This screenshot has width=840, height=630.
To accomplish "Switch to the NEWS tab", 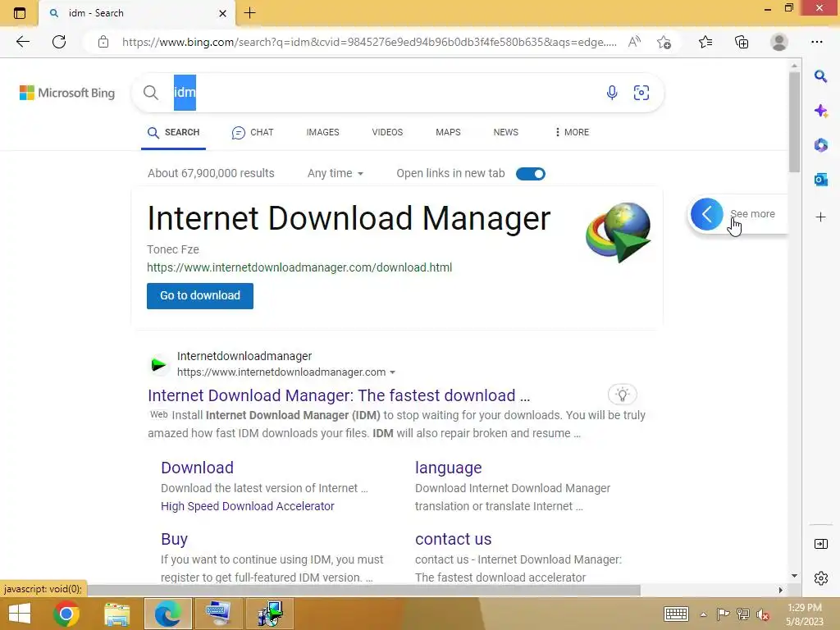I will 505,132.
